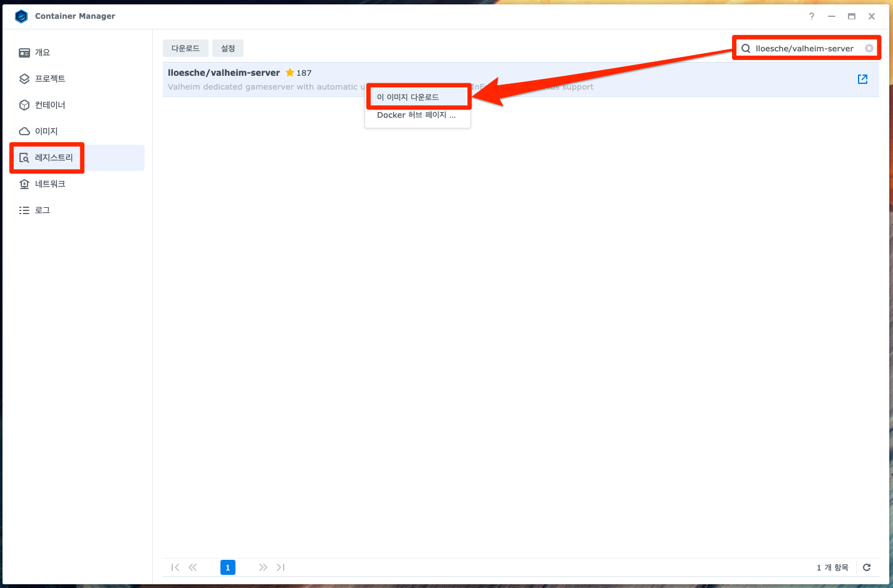893x588 pixels.
Task: Click the 다운로드 toolbar button
Action: pyautogui.click(x=185, y=48)
